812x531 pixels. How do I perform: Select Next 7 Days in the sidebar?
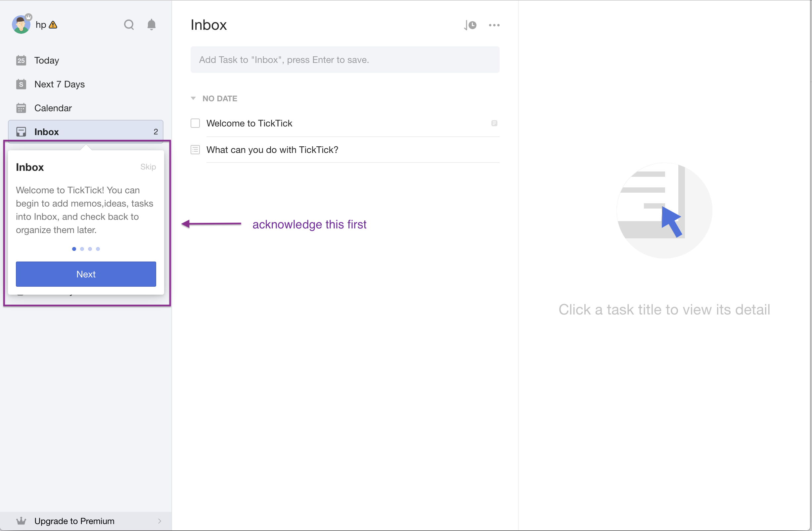(x=86, y=84)
